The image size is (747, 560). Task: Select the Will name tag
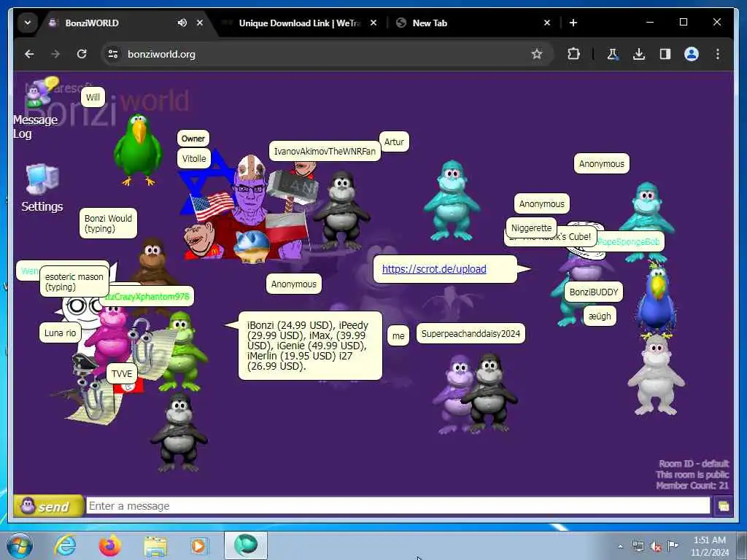click(93, 97)
